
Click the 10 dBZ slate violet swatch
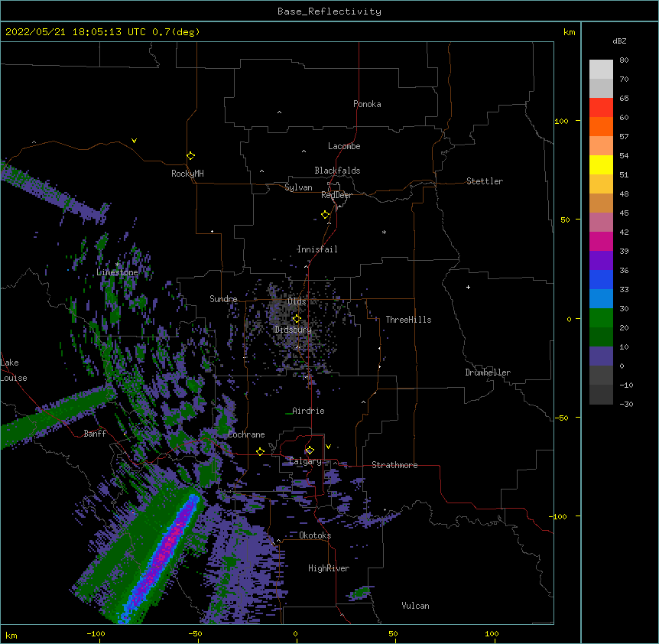[x=601, y=356]
